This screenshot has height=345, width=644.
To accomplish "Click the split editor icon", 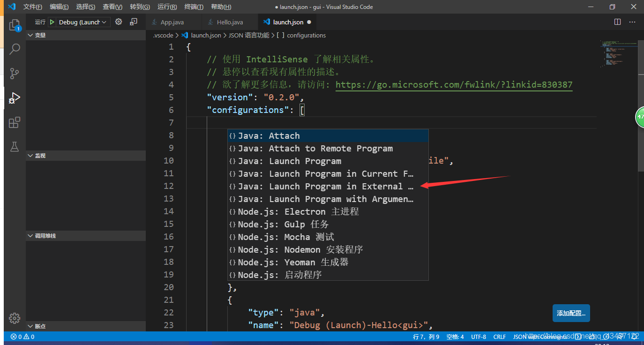I will [617, 22].
